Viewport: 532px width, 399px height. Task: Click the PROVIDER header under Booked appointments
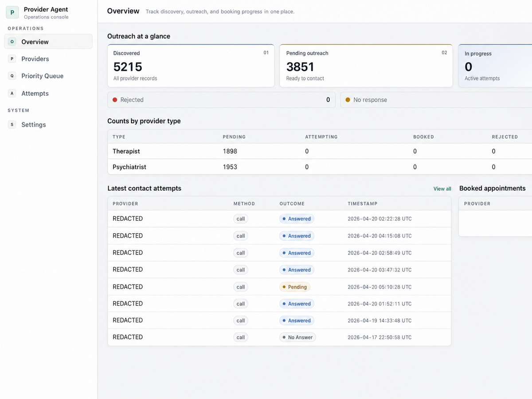tap(477, 204)
